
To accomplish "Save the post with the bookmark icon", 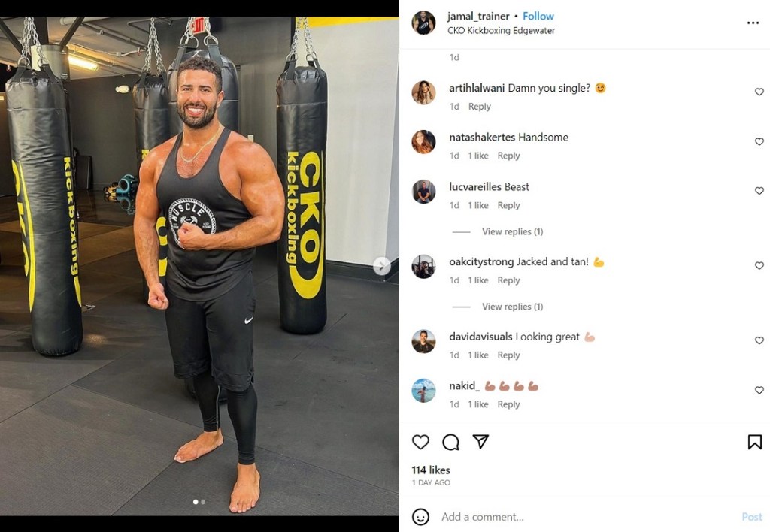I will pyautogui.click(x=754, y=442).
